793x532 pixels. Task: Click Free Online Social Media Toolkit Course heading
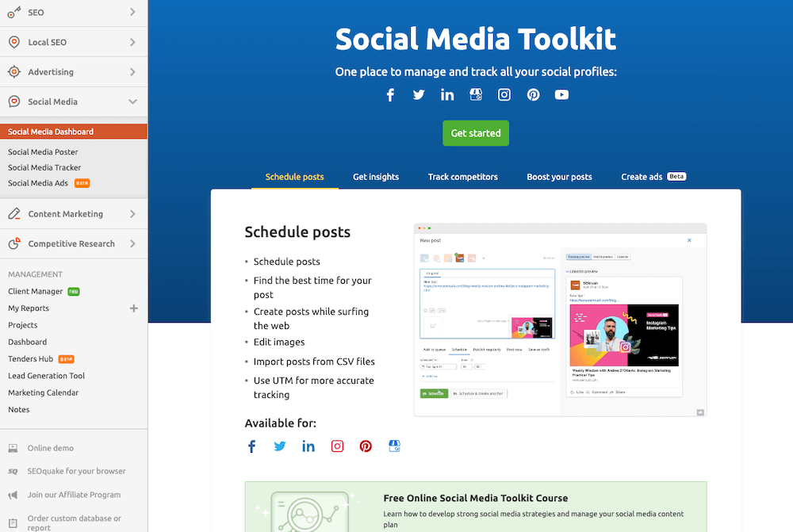tap(475, 498)
